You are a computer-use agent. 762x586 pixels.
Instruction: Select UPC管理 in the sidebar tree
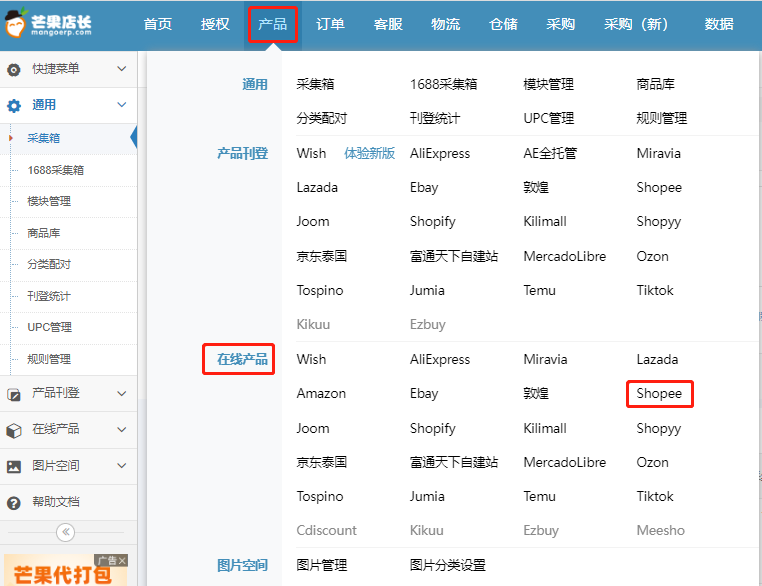pyautogui.click(x=50, y=327)
